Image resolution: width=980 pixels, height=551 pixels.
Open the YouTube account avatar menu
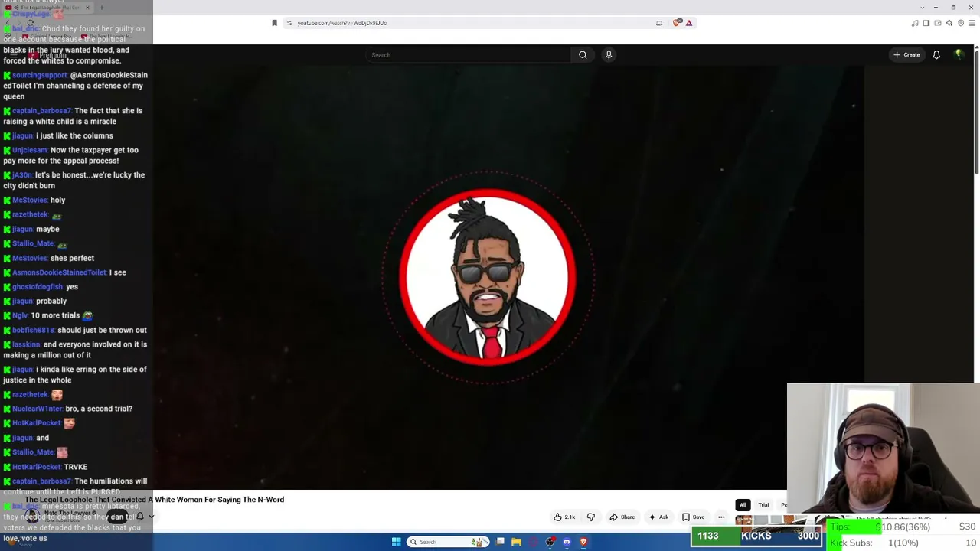pos(959,54)
